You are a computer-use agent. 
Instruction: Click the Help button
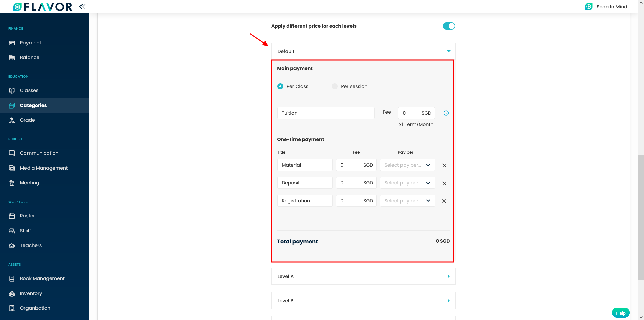[x=621, y=313]
